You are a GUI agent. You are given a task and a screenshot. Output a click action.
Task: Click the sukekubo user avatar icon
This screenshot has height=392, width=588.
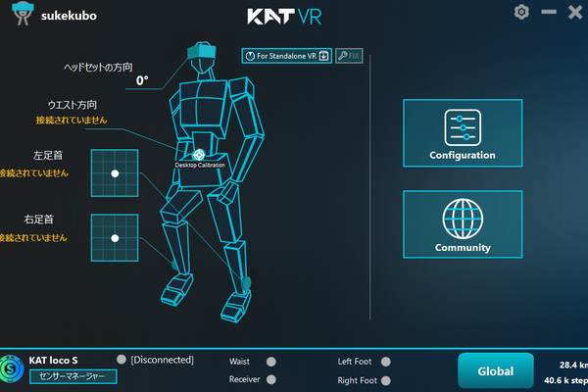(23, 14)
